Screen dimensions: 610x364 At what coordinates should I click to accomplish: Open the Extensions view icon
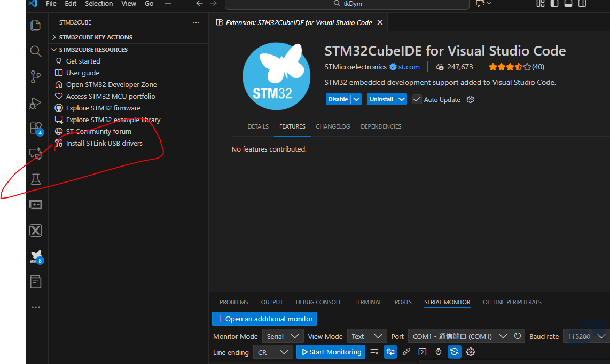coord(36,128)
